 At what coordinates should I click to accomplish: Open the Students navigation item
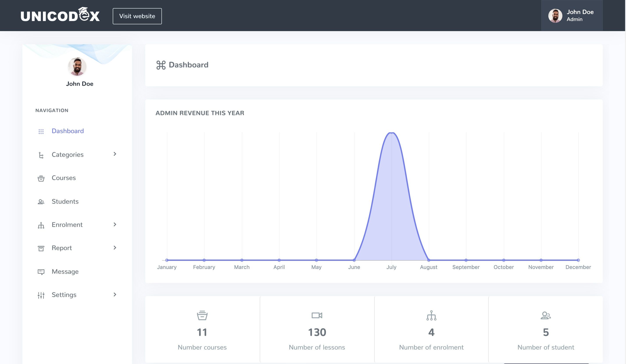(65, 201)
